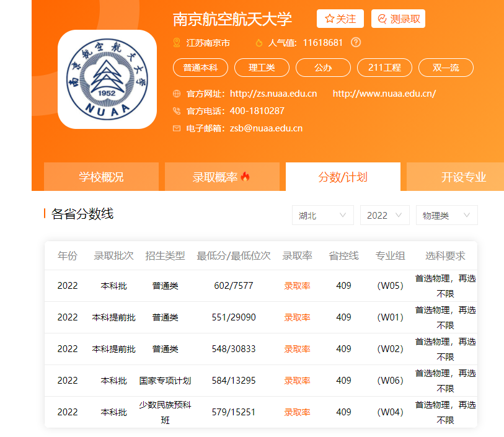This screenshot has width=504, height=437.
Task: Open the 2022 year dropdown
Action: pyautogui.click(x=385, y=215)
